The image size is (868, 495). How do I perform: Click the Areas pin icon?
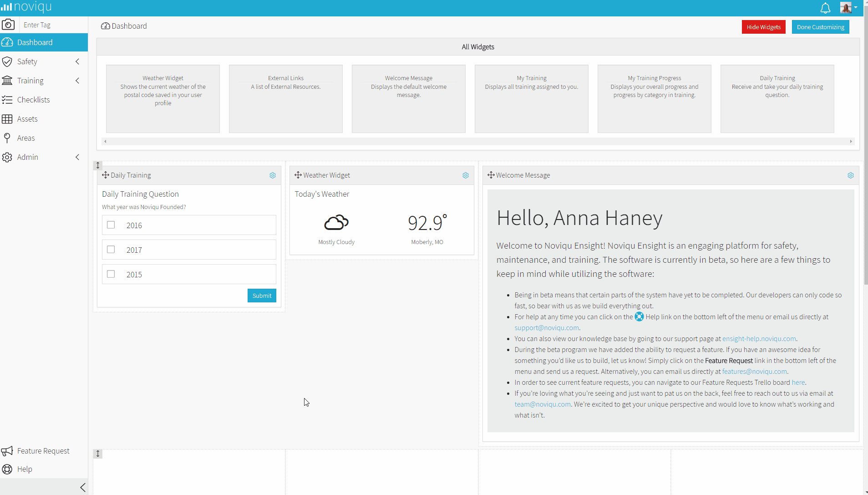pos(7,138)
